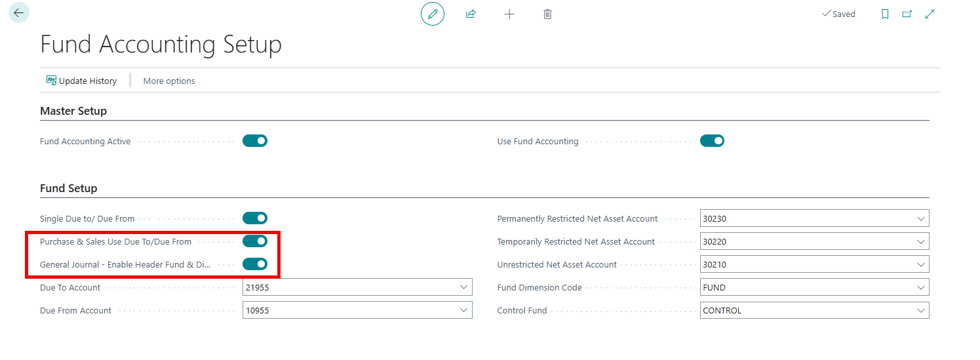Click the Use Fund Accounting label
This screenshot has height=360, width=980.
point(538,141)
